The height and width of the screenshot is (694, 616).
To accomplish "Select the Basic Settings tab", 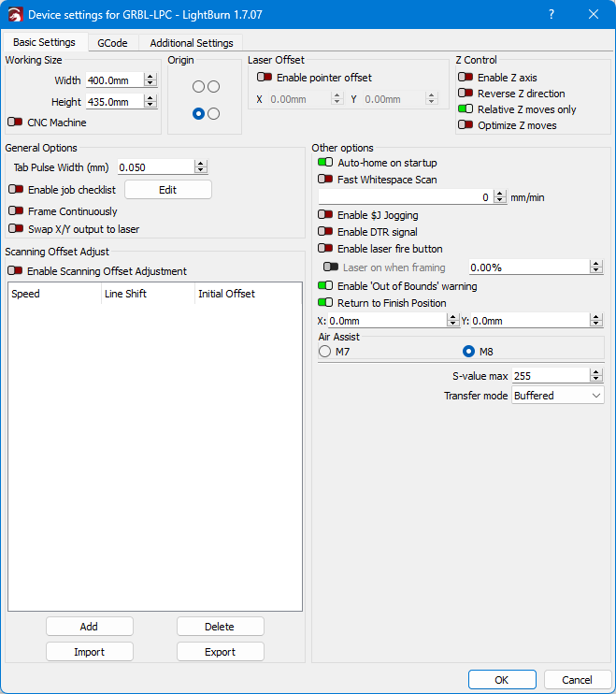I will pos(44,42).
